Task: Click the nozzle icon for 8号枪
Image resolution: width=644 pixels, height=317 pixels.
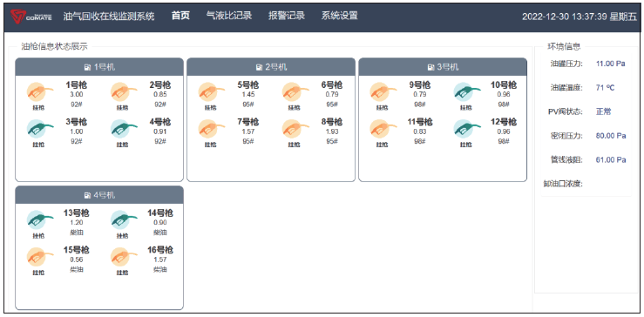Action: pos(295,129)
